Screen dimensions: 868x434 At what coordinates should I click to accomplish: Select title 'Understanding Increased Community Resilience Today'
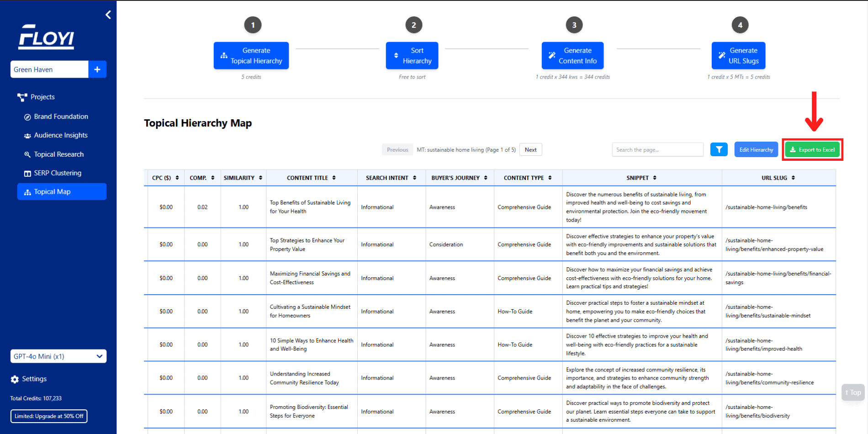point(304,378)
